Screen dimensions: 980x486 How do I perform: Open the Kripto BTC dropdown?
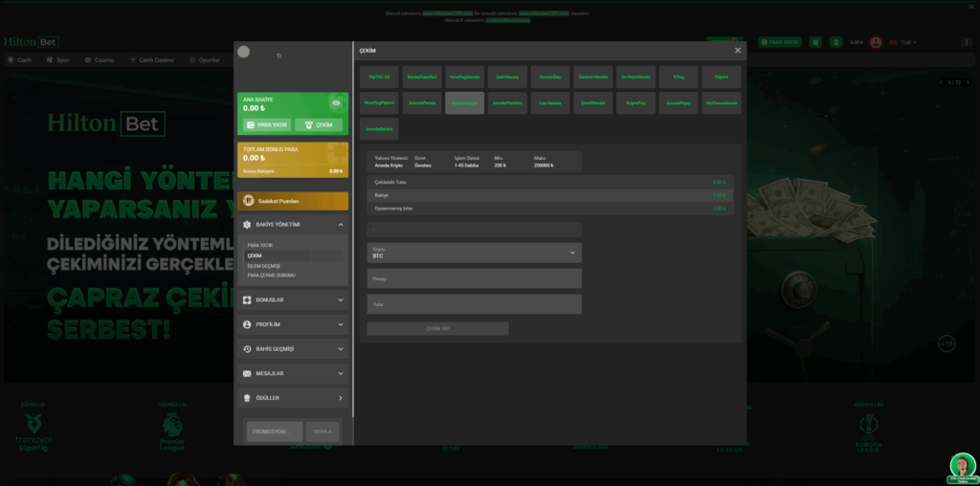click(474, 253)
